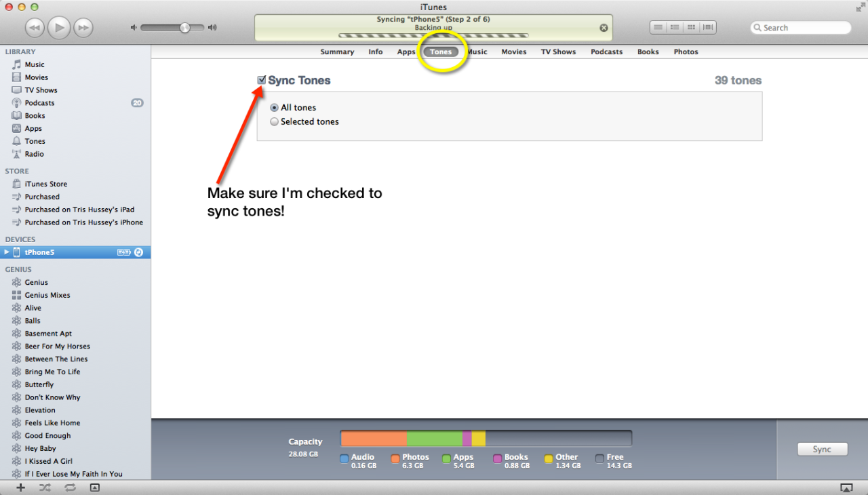Select the Tones tab
Screen dimensions: 868x495
(x=441, y=52)
